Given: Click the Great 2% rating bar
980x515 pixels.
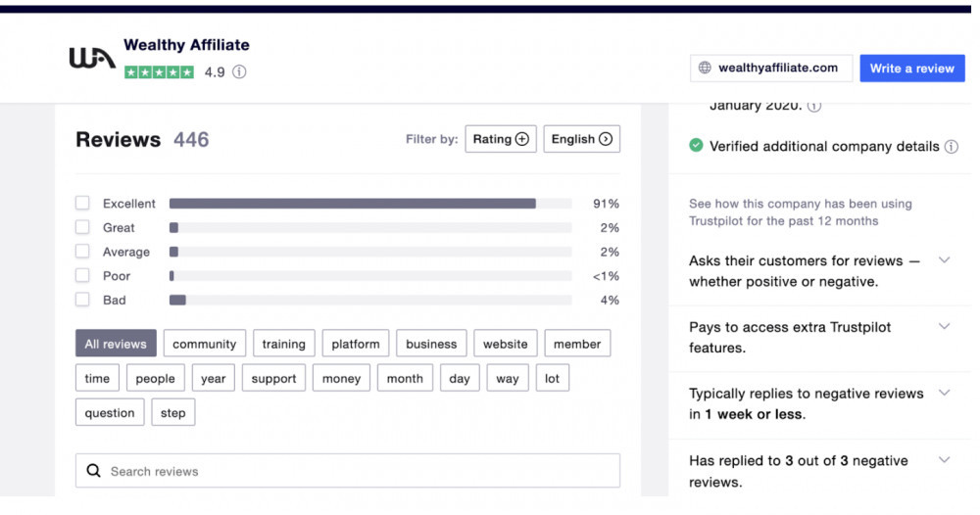Looking at the screenshot, I should point(370,227).
